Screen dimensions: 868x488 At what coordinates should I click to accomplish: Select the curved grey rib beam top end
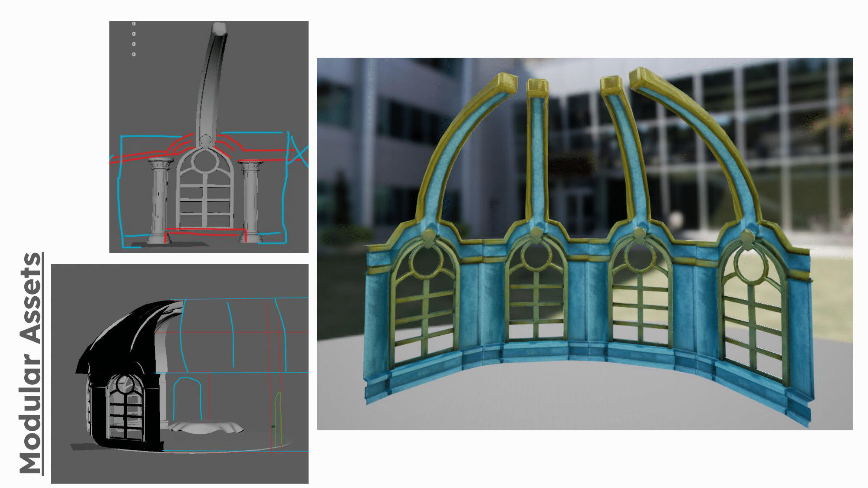219,29
